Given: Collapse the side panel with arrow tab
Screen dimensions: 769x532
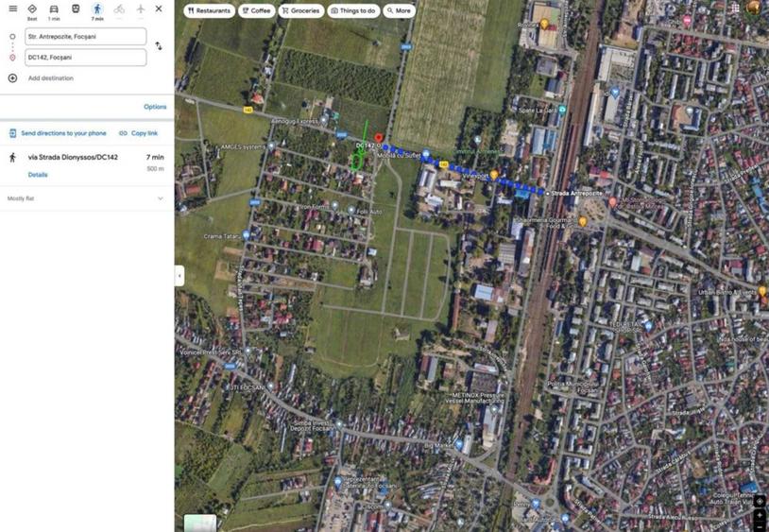Looking at the screenshot, I should [x=179, y=276].
